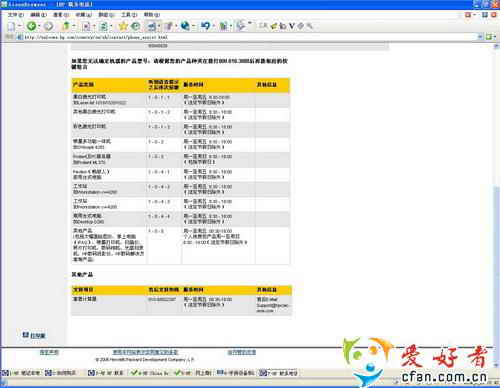Switch to tab 1 (HP 笔记本电脑)

coord(21,373)
